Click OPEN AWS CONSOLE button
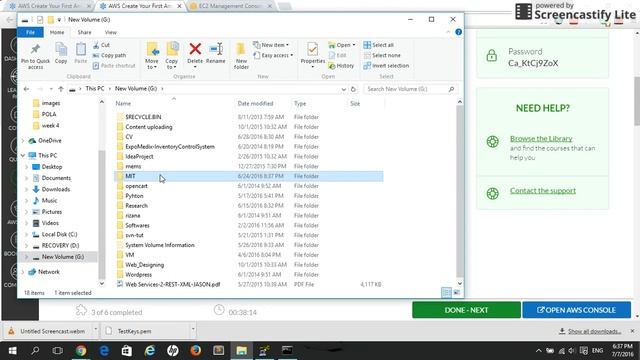The height and width of the screenshot is (360, 640). tap(576, 310)
